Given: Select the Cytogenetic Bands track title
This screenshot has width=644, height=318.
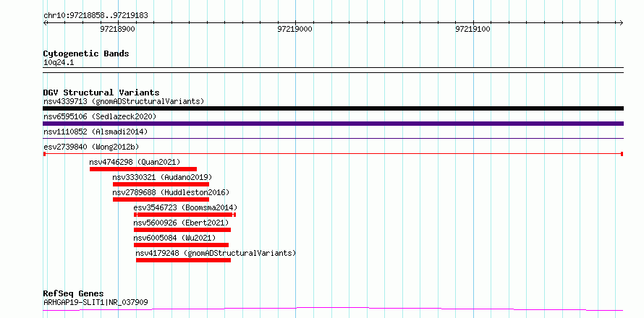Looking at the screenshot, I should pyautogui.click(x=86, y=53).
